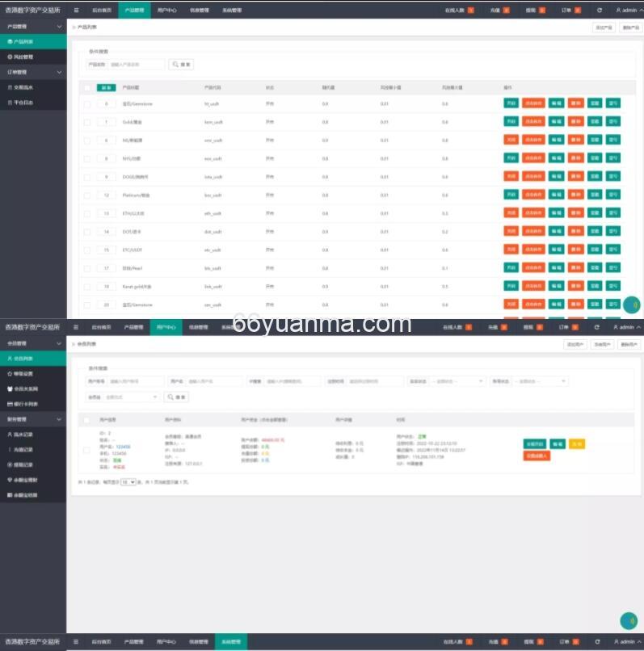The height and width of the screenshot is (651, 644).
Task: Select the checkbox for member 123456
Action: pos(87,450)
